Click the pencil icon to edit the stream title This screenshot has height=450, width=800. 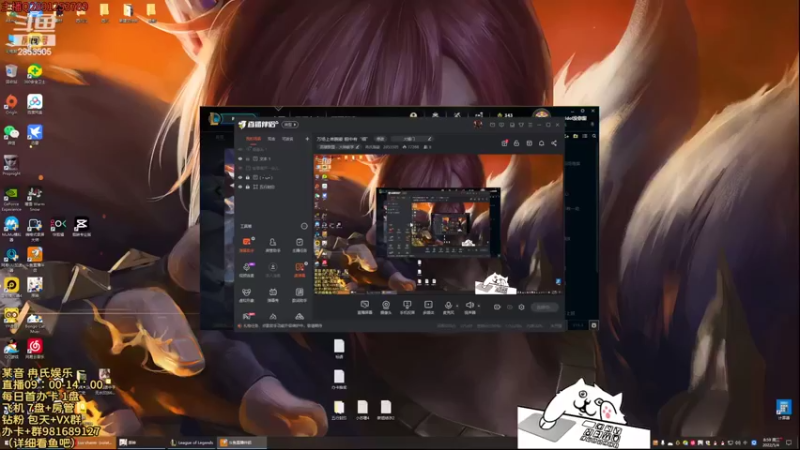[430, 139]
